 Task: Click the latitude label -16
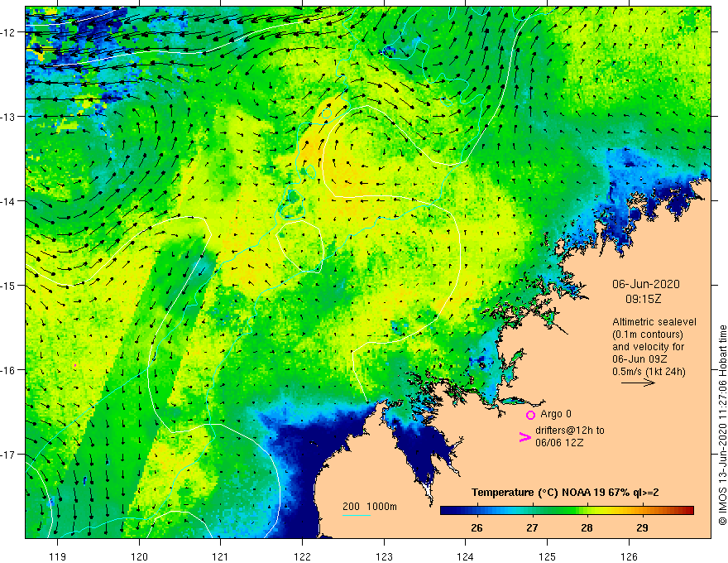pos(9,370)
